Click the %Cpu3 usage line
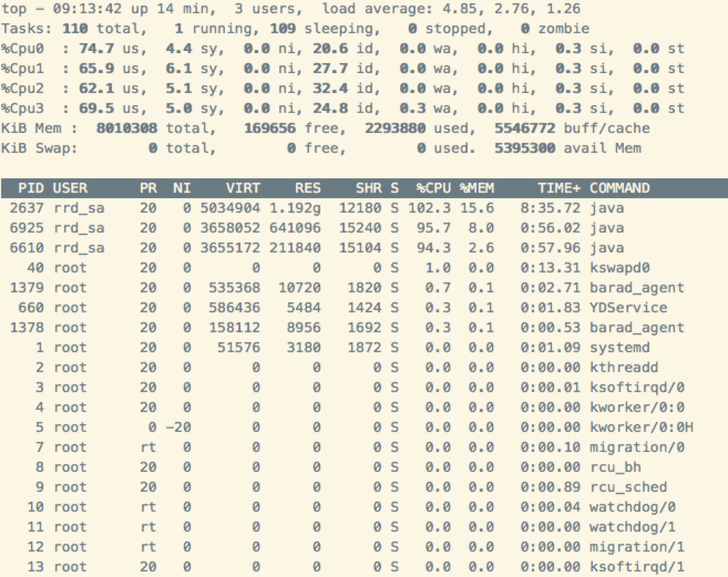The width and height of the screenshot is (728, 577). [342, 109]
